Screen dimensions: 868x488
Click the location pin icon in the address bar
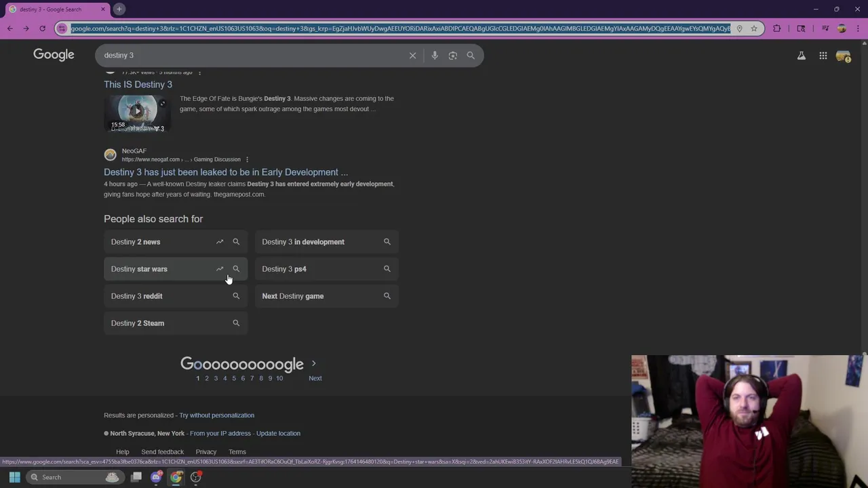[739, 28]
